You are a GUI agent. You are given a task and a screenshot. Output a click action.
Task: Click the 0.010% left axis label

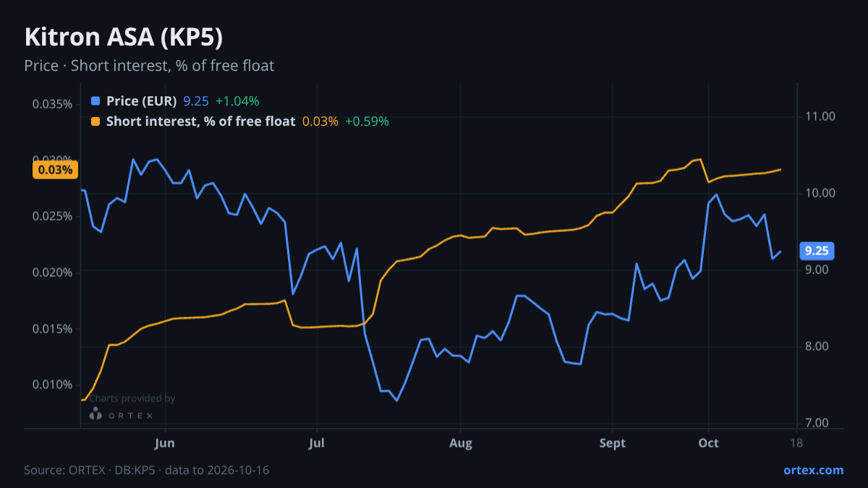pyautogui.click(x=52, y=385)
